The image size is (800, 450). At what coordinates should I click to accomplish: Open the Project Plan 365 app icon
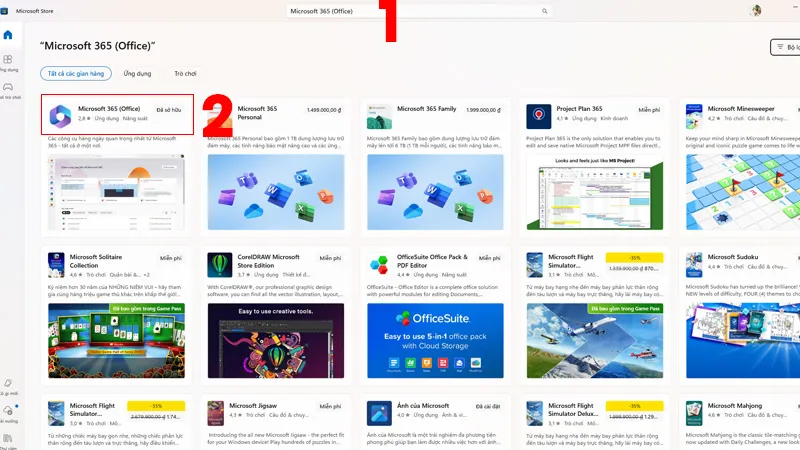[539, 116]
